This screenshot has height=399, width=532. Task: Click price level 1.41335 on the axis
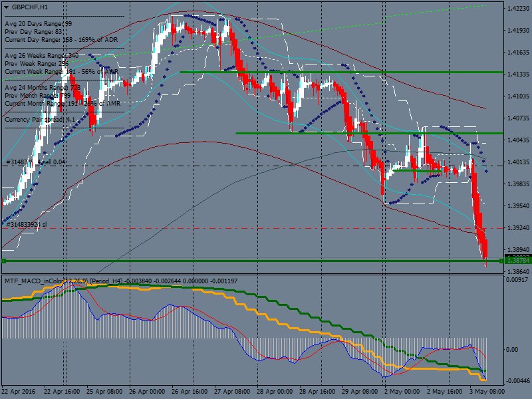(x=518, y=74)
